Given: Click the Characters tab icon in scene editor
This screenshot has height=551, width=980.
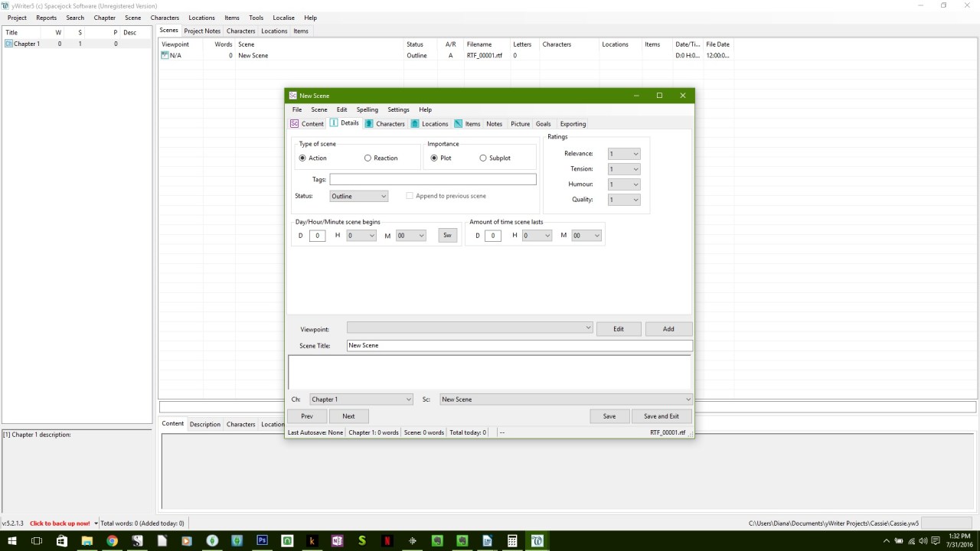Looking at the screenshot, I should coord(369,124).
